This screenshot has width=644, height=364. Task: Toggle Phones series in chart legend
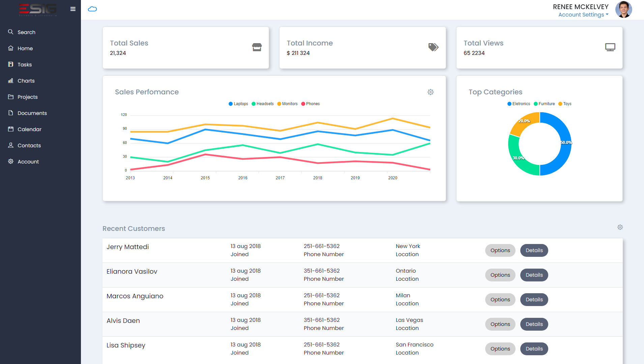(x=311, y=104)
